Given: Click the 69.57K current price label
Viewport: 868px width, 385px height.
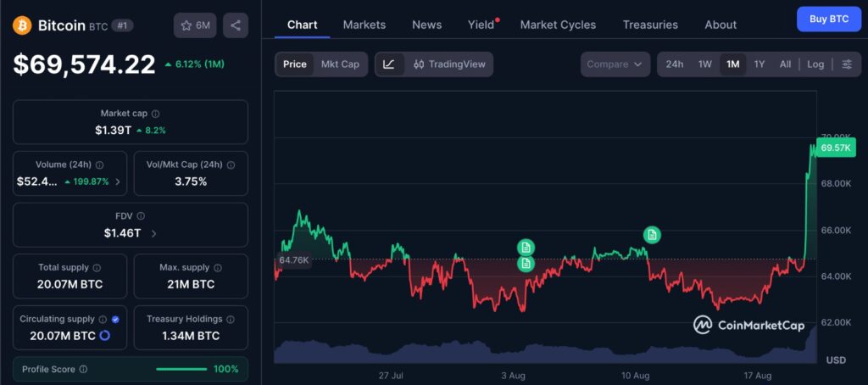Looking at the screenshot, I should pyautogui.click(x=835, y=148).
